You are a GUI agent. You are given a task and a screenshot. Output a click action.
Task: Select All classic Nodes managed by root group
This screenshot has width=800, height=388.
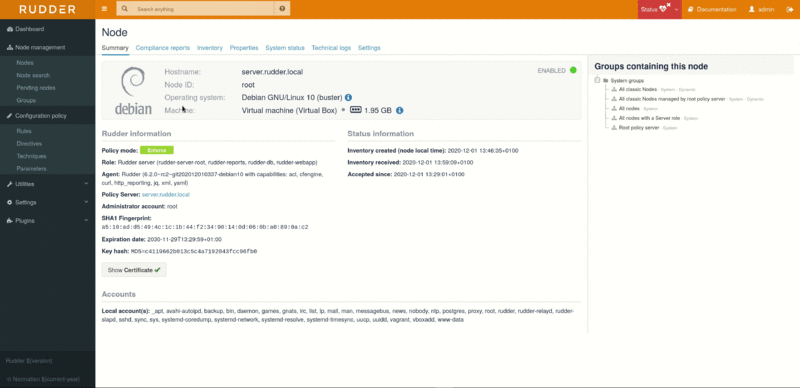671,99
